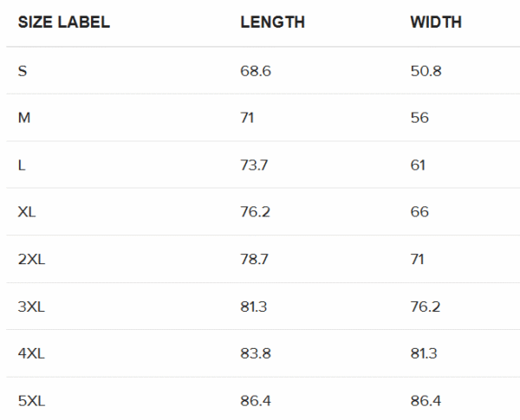Viewport: 520px width, 420px height.
Task: Click the 81.3 width value for 4XL
Action: [424, 353]
